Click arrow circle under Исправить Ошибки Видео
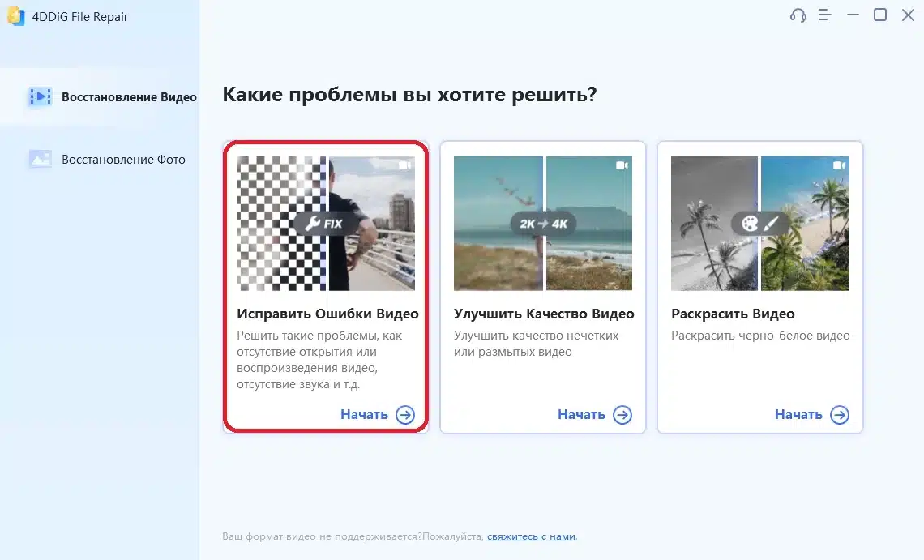Image resolution: width=924 pixels, height=560 pixels. 405,415
